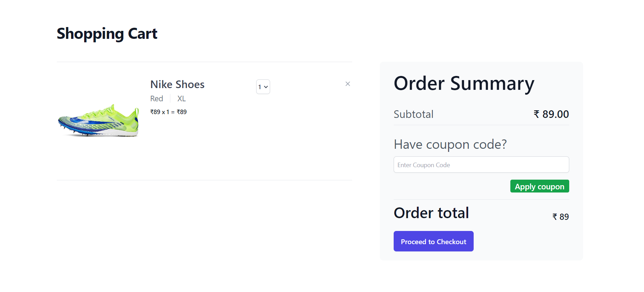This screenshot has width=644, height=292.
Task: Open the Nike Shoes product image
Action: click(98, 120)
